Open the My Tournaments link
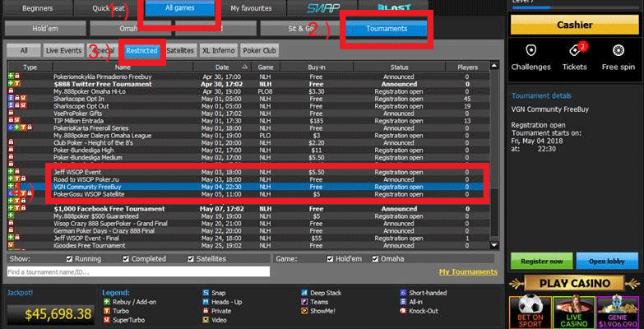Viewport: 644px width, 329px height. (x=468, y=272)
